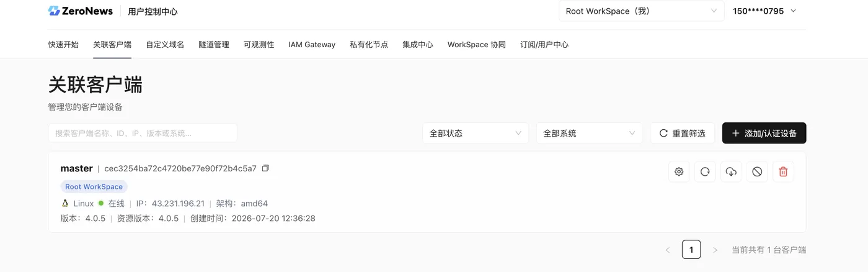Delete master client with red trash icon
The width and height of the screenshot is (868, 272).
point(783,172)
